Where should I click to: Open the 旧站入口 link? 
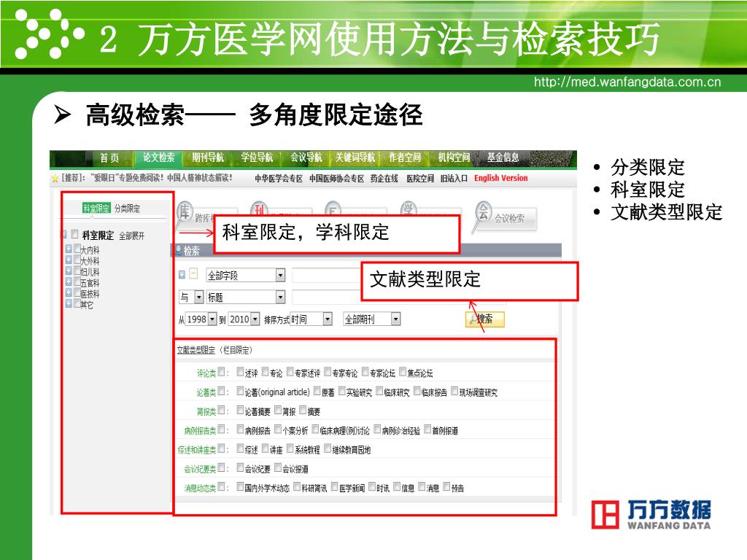coord(454,179)
